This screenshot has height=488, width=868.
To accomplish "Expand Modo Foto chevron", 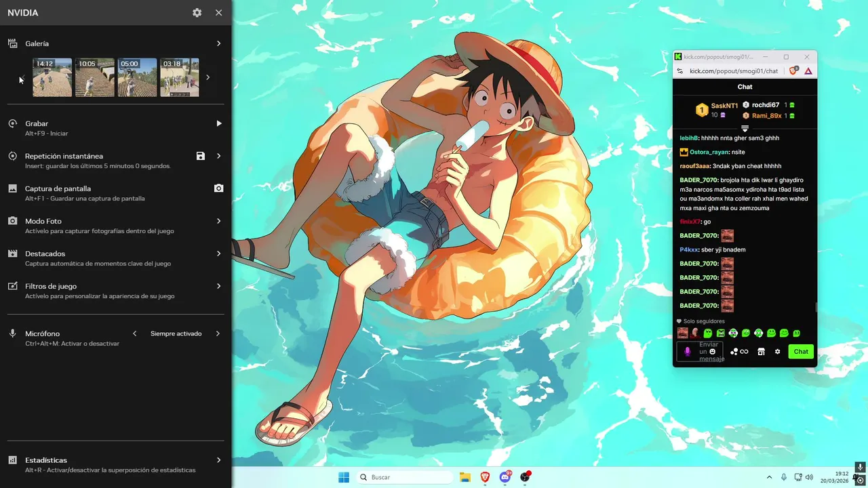I will (218, 221).
